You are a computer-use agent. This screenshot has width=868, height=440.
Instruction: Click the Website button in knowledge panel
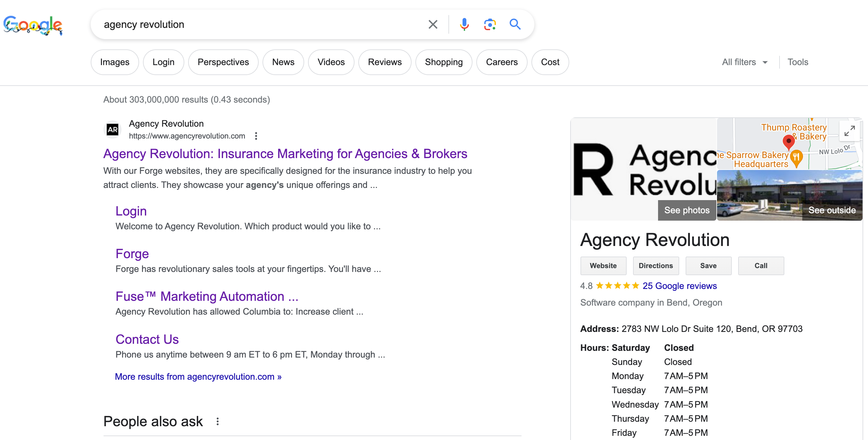603,266
